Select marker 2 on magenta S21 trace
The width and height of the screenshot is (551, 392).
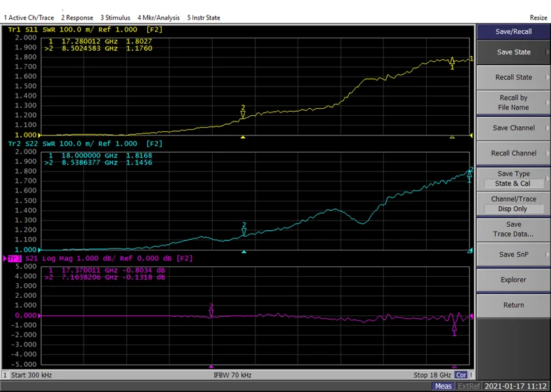point(211,310)
